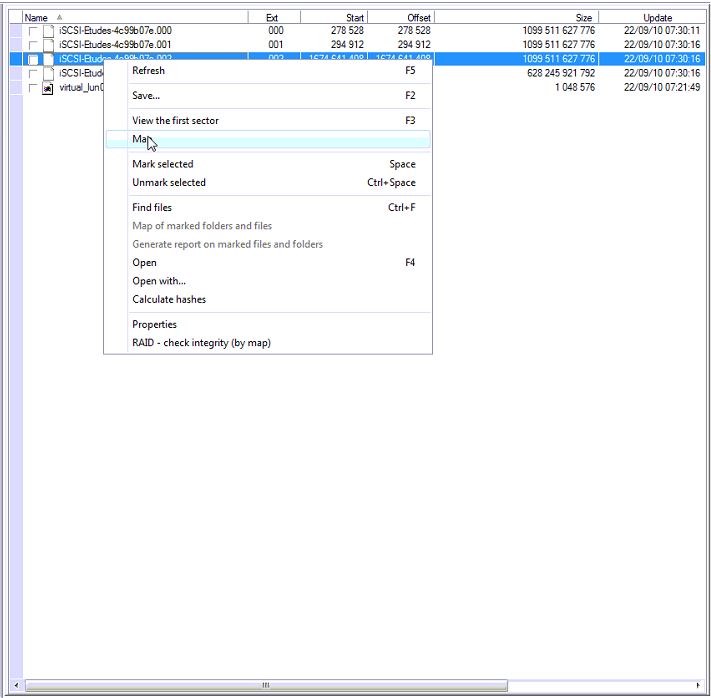Click horizontal scrollbar right arrow

click(x=698, y=685)
